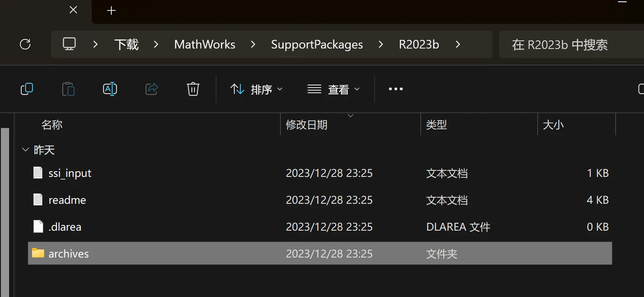This screenshot has width=644, height=297.
Task: Click the Paste clipboard icon
Action: [x=68, y=89]
